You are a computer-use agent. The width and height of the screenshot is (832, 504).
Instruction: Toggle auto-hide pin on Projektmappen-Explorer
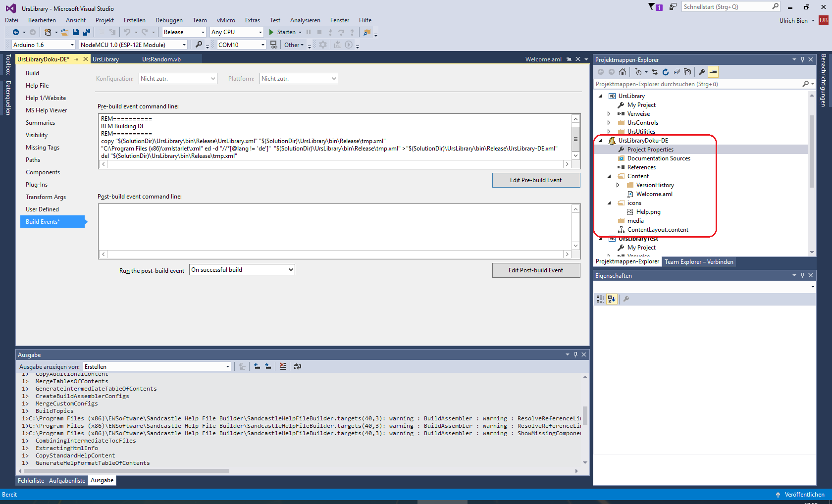[802, 59]
